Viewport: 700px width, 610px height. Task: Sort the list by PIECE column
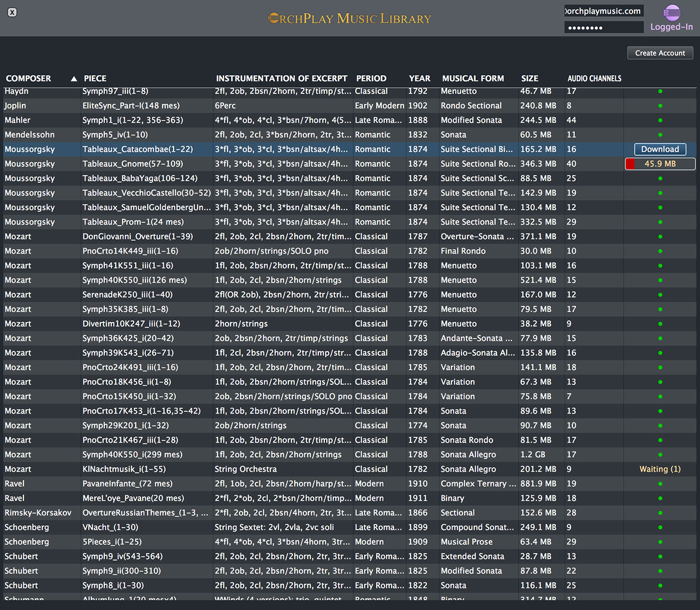pos(95,79)
